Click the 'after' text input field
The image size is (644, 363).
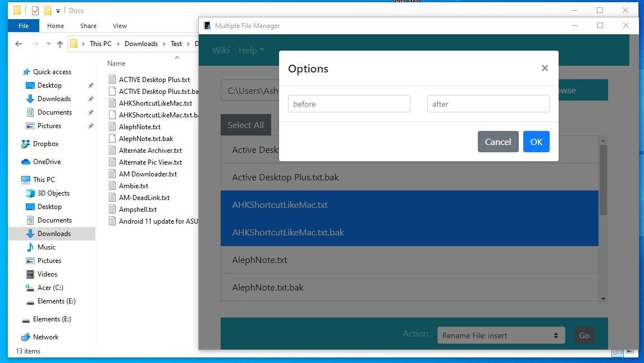point(488,104)
